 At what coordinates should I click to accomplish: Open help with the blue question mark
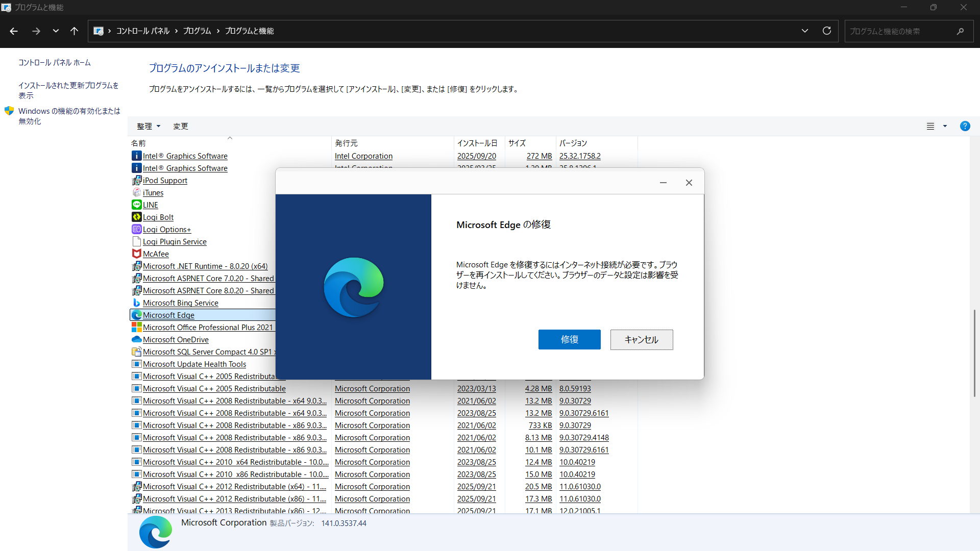tap(965, 126)
